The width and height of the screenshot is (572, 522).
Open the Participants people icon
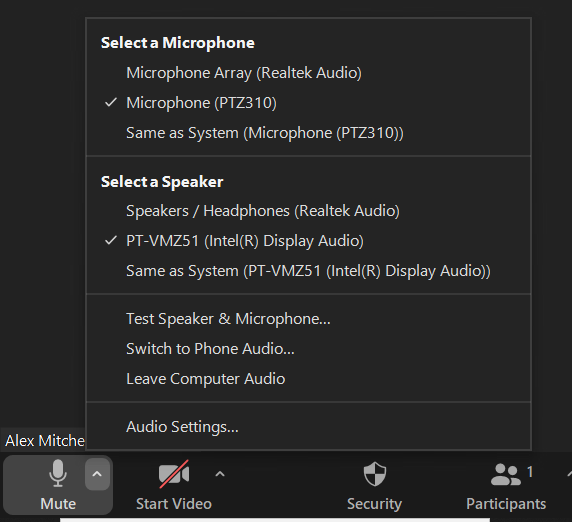click(x=506, y=474)
